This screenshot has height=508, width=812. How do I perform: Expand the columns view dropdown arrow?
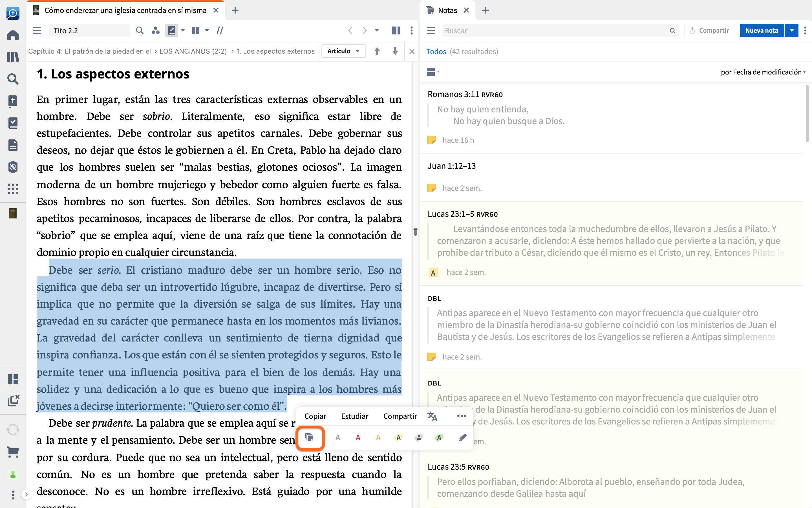click(207, 30)
